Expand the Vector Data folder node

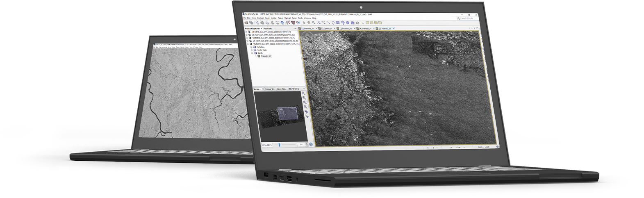(251, 50)
